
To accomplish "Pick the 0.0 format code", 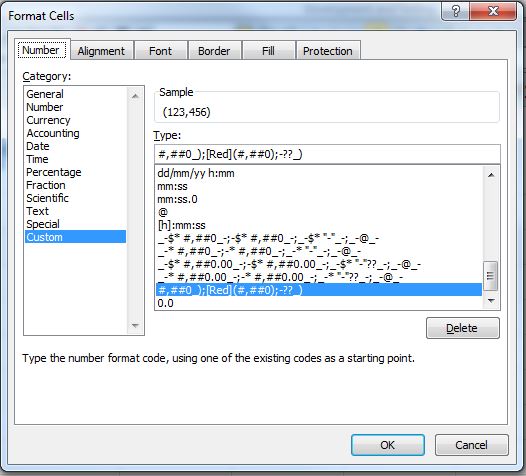I will pos(165,303).
